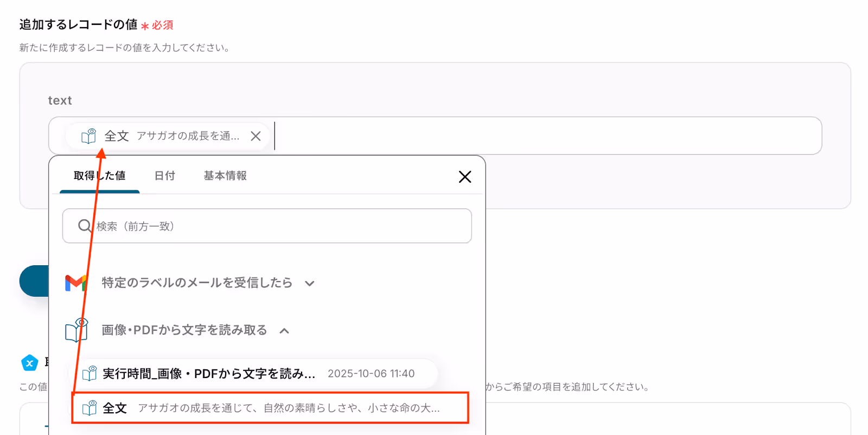Click the icon on the 全文 list row

pos(90,407)
